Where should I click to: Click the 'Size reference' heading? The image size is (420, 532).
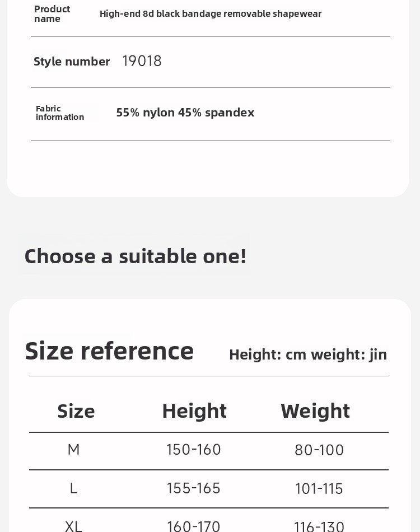109,351
